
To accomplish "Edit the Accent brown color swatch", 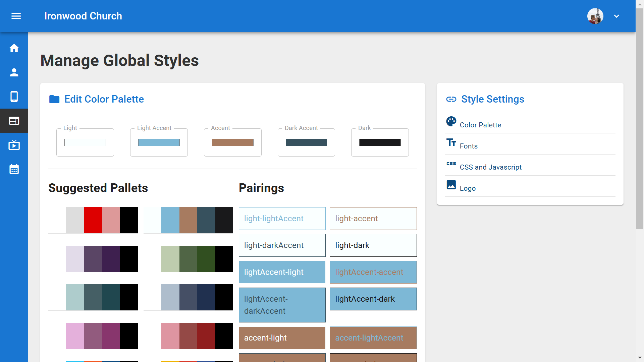I will pyautogui.click(x=232, y=142).
